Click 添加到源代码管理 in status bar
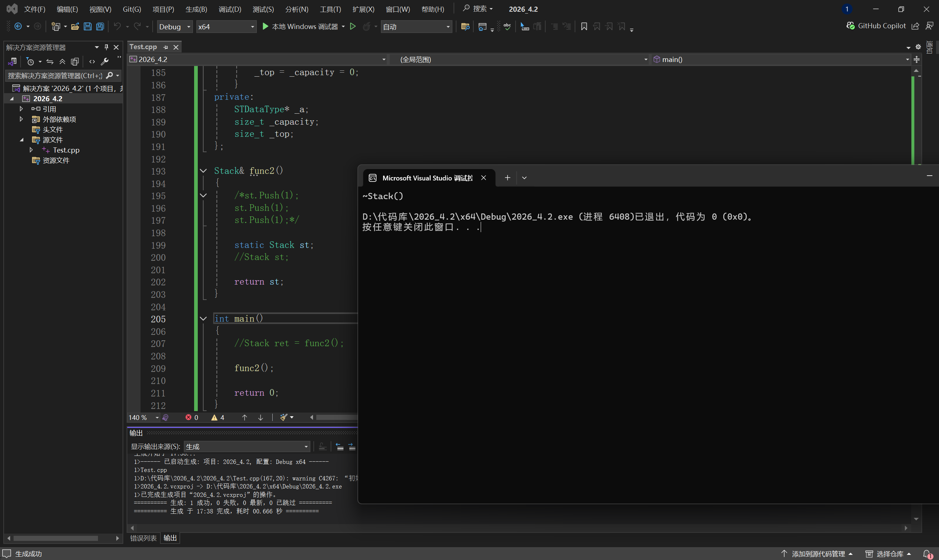939x560 pixels. pyautogui.click(x=818, y=554)
